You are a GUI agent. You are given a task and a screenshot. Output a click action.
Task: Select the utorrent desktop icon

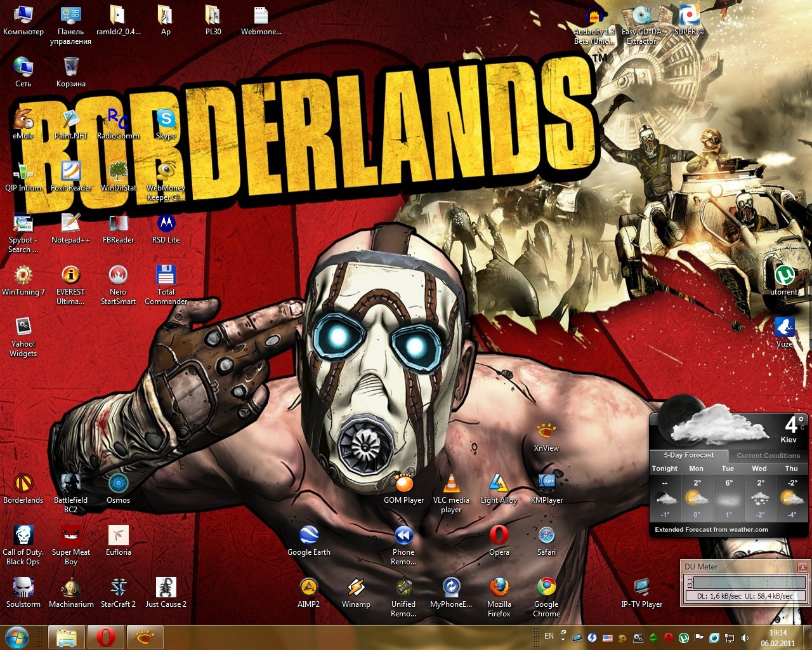784,280
